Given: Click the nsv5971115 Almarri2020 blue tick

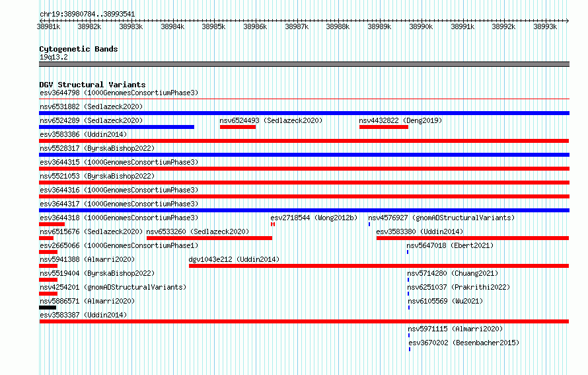Looking at the screenshot, I should (409, 335).
